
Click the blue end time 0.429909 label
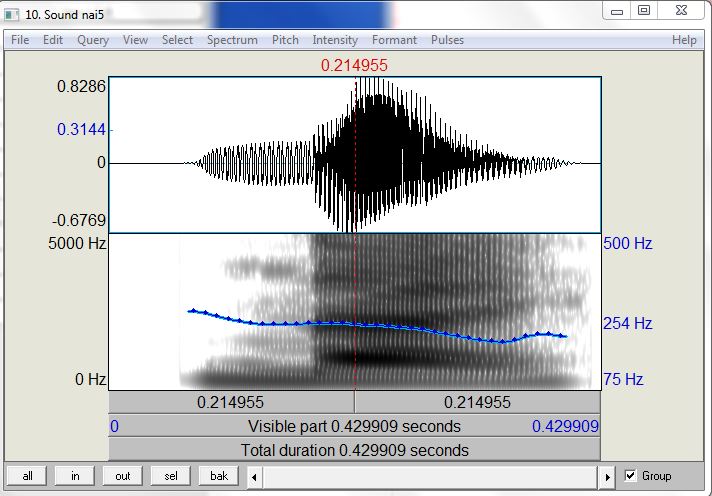[x=565, y=427]
